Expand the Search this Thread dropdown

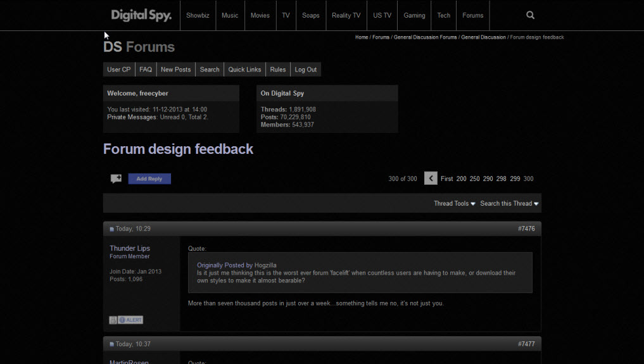pos(509,204)
